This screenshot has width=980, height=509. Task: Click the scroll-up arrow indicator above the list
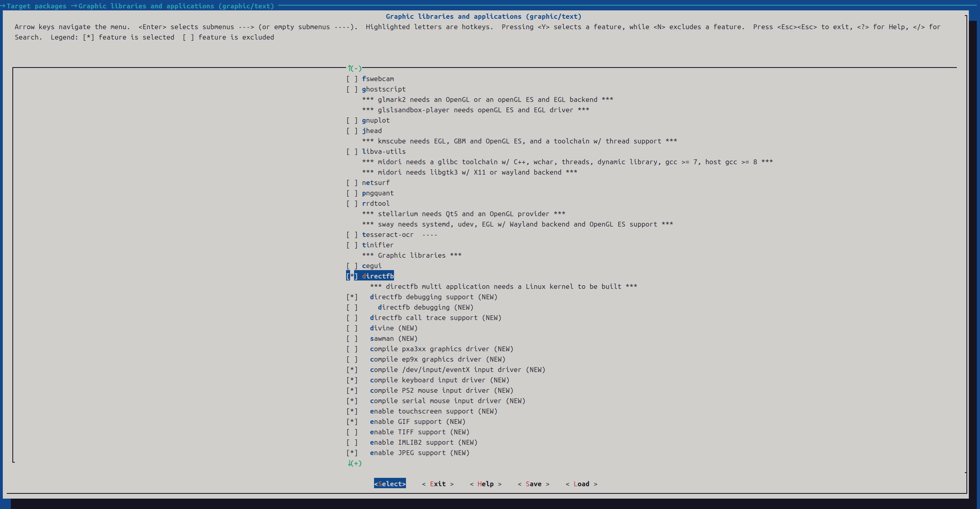[354, 68]
